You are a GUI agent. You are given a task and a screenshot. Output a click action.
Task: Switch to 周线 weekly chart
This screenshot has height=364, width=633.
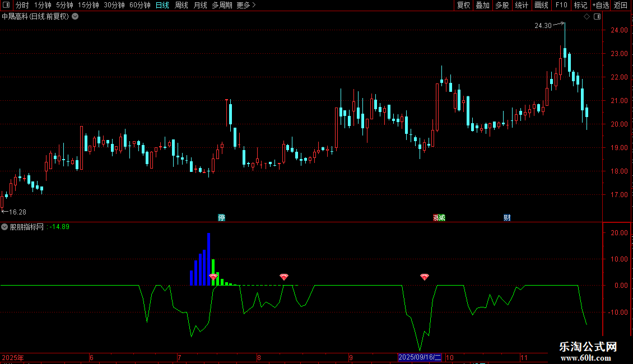pos(181,5)
